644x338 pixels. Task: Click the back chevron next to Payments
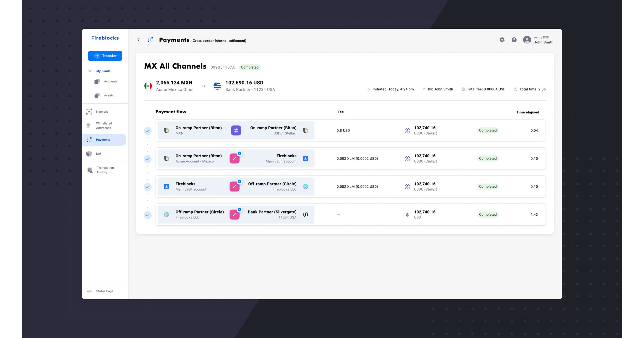click(139, 39)
